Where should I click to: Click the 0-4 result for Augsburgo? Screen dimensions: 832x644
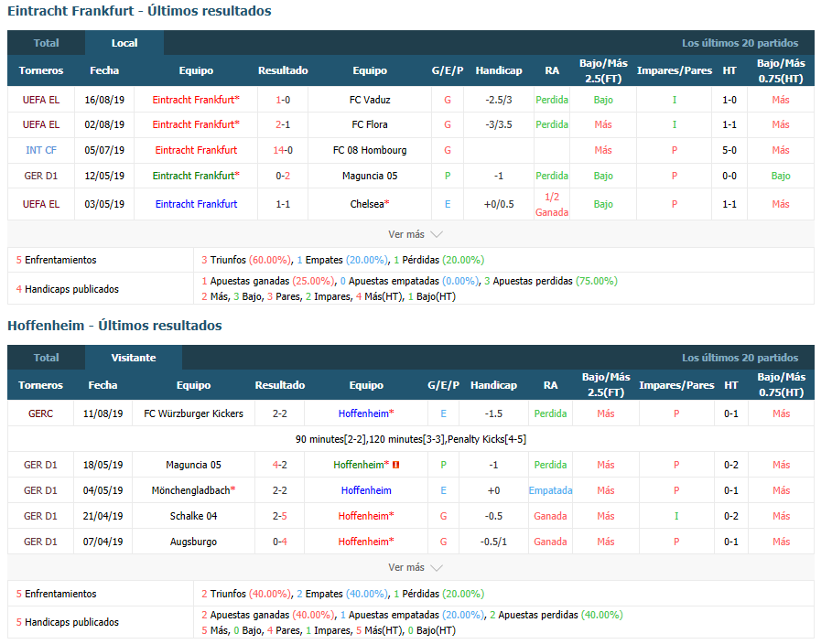[280, 542]
